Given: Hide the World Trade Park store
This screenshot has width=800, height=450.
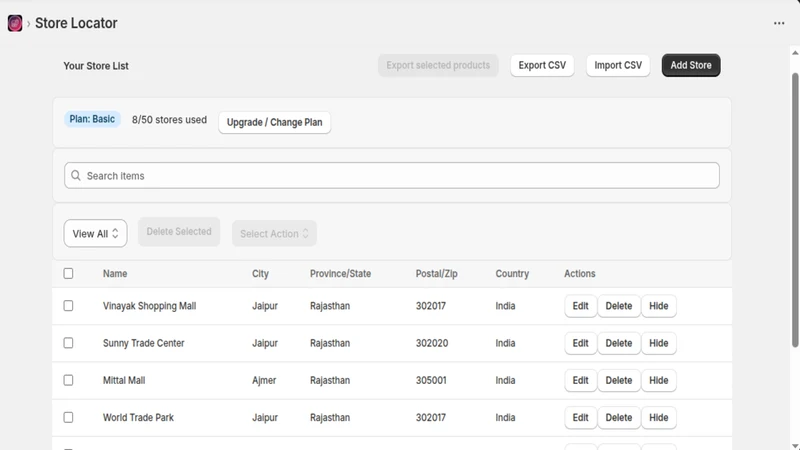Looking at the screenshot, I should pyautogui.click(x=658, y=417).
